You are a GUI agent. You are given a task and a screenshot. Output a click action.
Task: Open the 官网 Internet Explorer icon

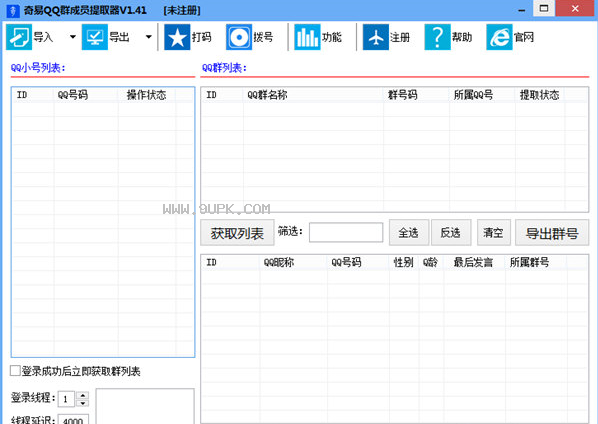click(x=499, y=37)
